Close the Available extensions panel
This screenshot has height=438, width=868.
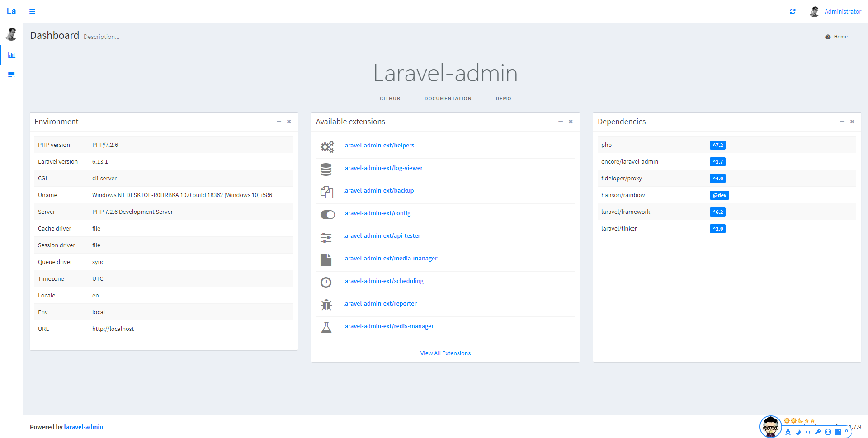[571, 122]
